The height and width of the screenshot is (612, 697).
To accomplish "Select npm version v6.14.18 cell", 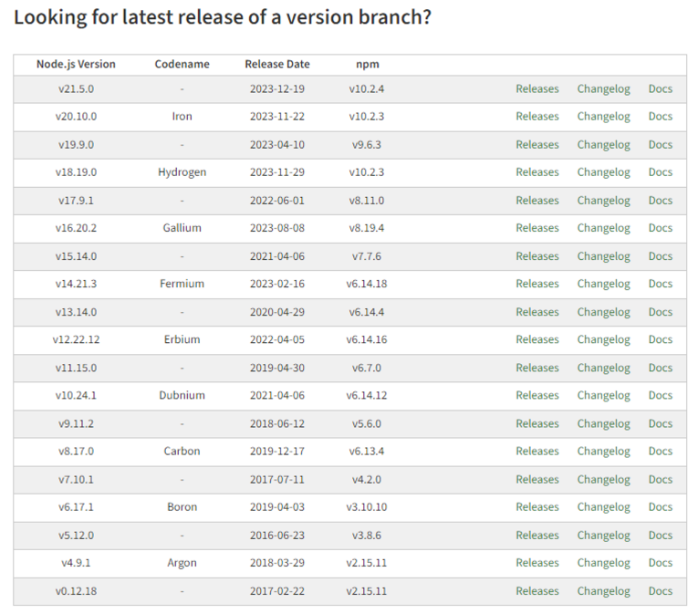I will tap(366, 284).
